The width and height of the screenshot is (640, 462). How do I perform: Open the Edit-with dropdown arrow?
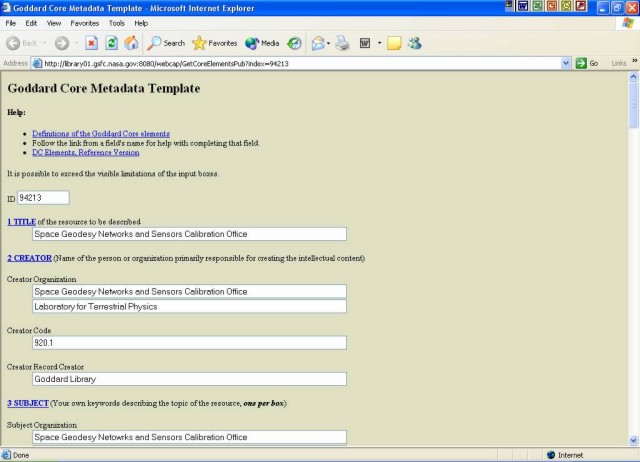tap(379, 43)
